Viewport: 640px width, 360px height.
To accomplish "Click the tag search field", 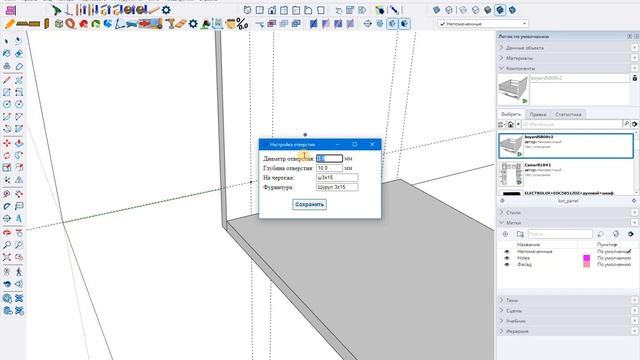I will point(560,234).
